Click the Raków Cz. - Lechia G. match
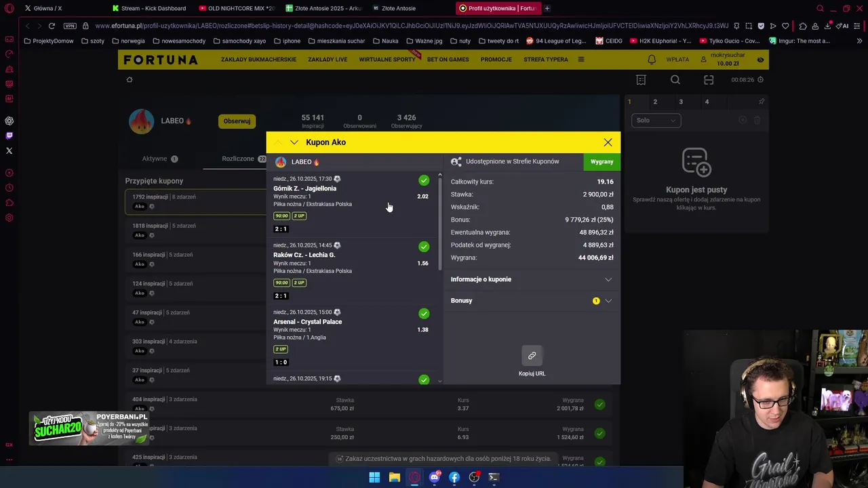This screenshot has height=488, width=868. (x=304, y=255)
